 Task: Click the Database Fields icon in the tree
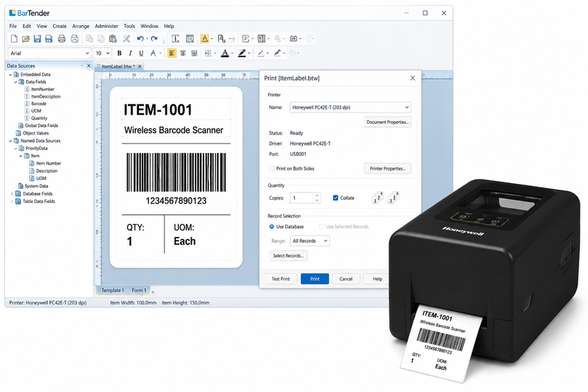click(18, 193)
